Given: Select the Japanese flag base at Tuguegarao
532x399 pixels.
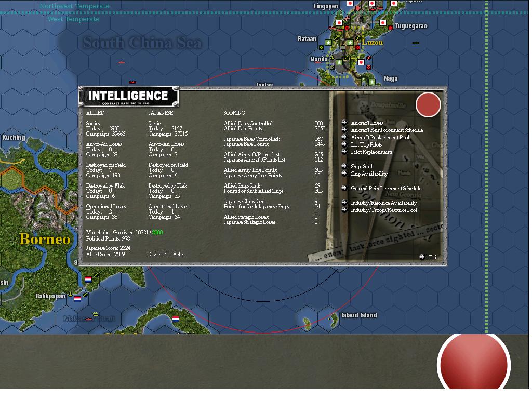Looking at the screenshot, I should (x=383, y=23).
